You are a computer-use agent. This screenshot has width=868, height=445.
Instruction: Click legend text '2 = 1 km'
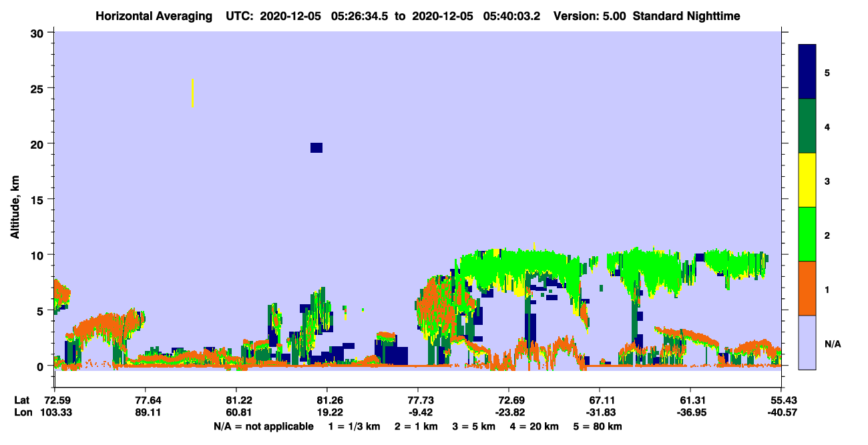[416, 426]
